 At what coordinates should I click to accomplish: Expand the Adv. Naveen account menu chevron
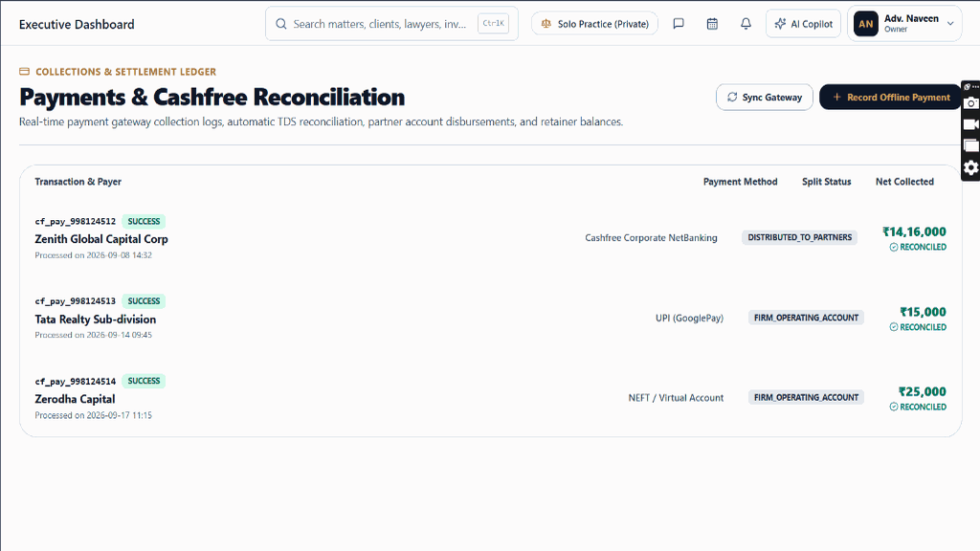950,24
